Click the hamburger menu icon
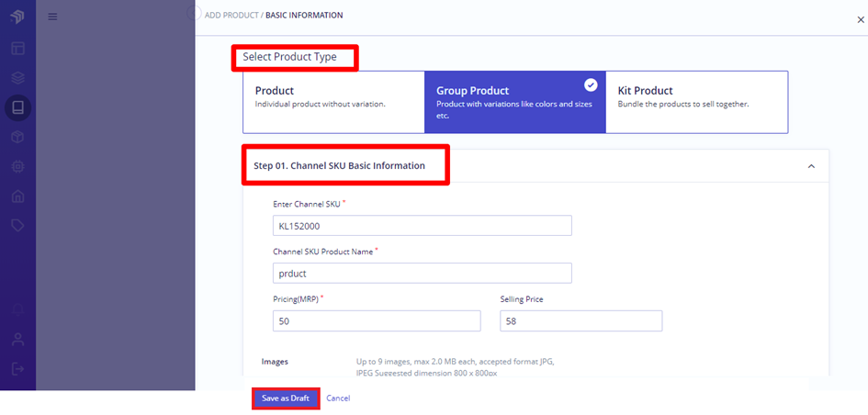The height and width of the screenshot is (415, 868). [52, 17]
